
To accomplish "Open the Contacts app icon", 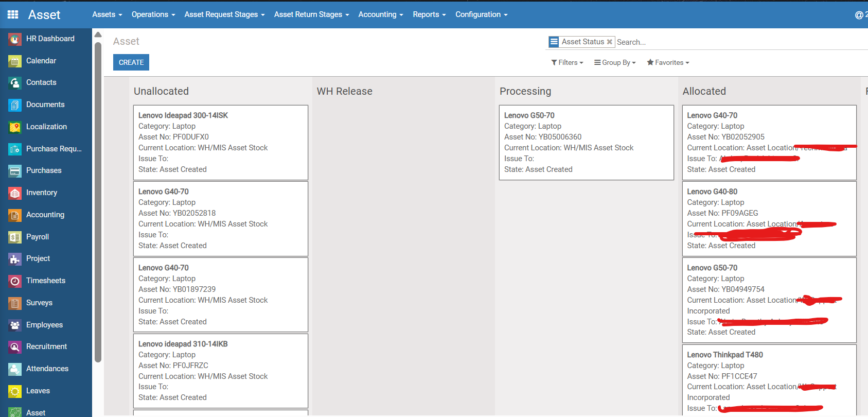I will (x=15, y=83).
